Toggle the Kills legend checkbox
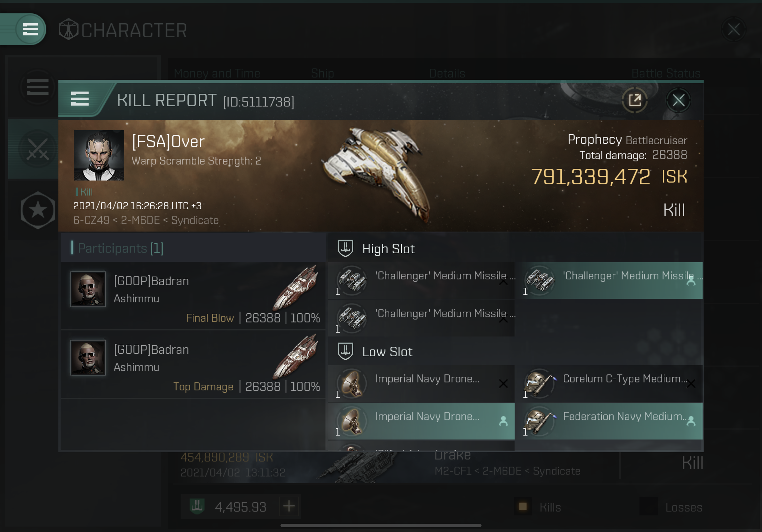762x532 pixels. 523,506
